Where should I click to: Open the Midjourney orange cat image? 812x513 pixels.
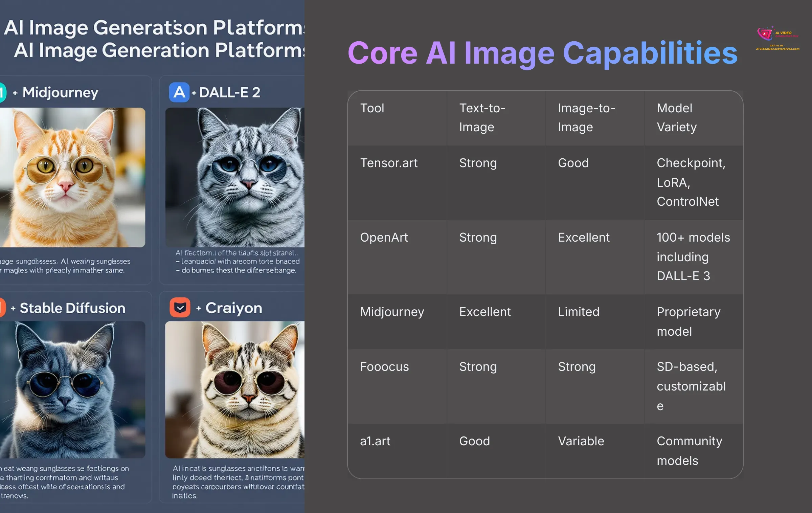coord(72,177)
